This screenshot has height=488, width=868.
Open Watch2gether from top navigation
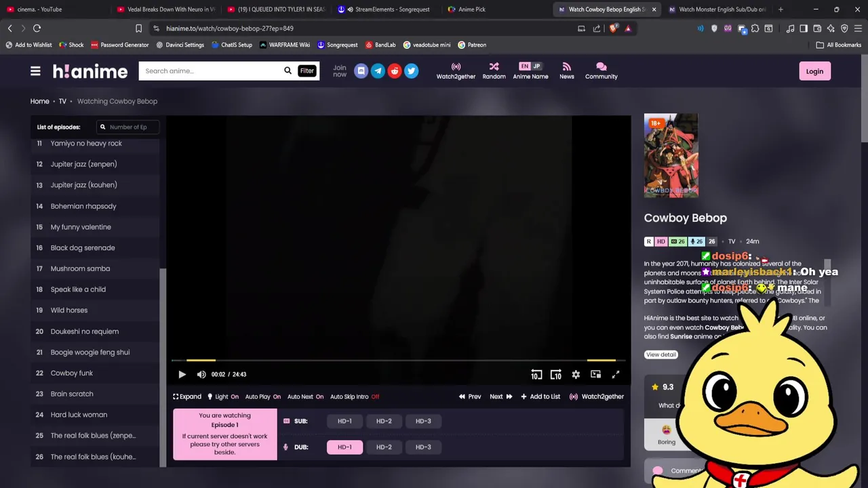(x=456, y=71)
